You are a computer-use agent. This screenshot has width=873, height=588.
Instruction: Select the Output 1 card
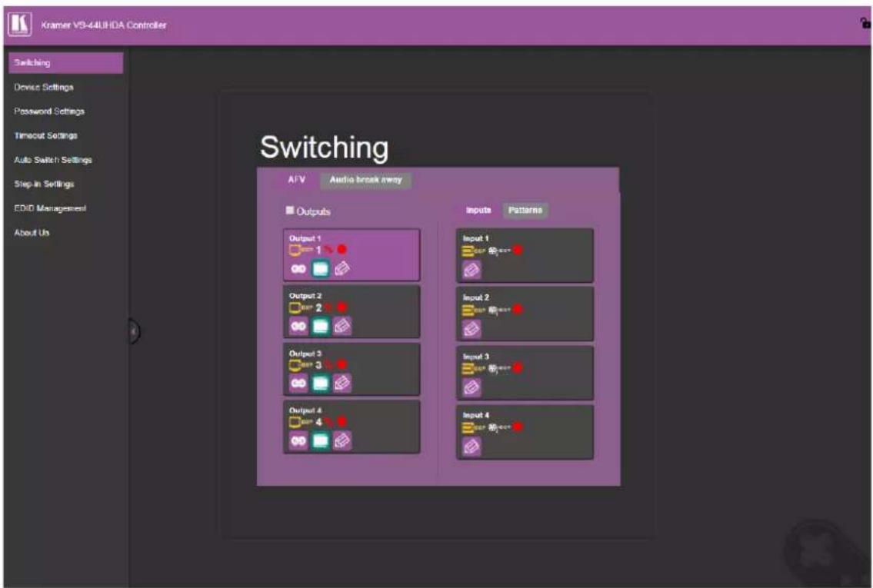coord(352,254)
